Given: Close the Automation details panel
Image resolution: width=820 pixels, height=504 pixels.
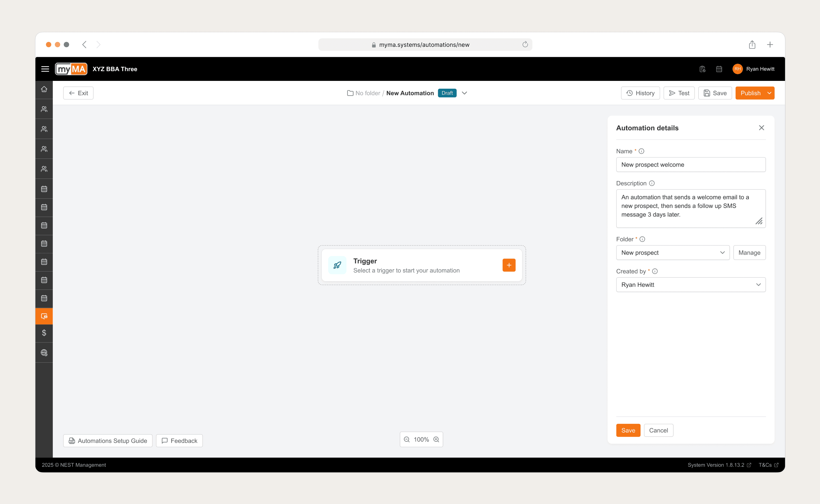Looking at the screenshot, I should click(x=761, y=128).
